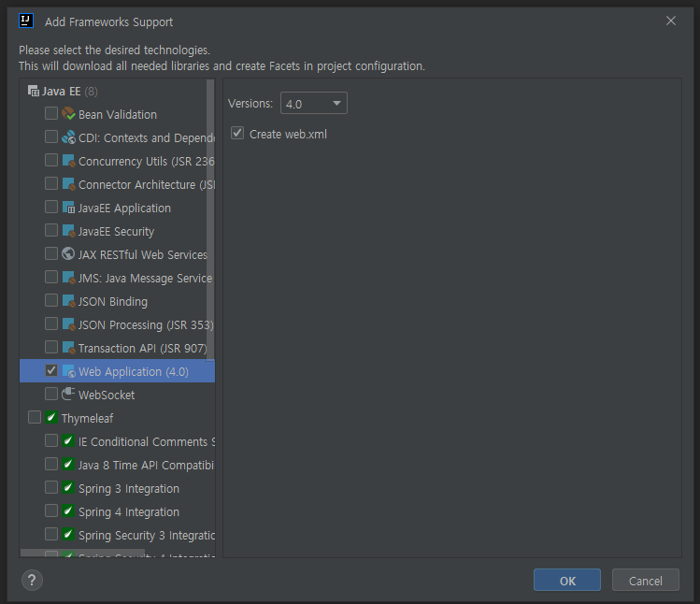Click the JSON Processing icon
The width and height of the screenshot is (700, 604).
[x=68, y=324]
